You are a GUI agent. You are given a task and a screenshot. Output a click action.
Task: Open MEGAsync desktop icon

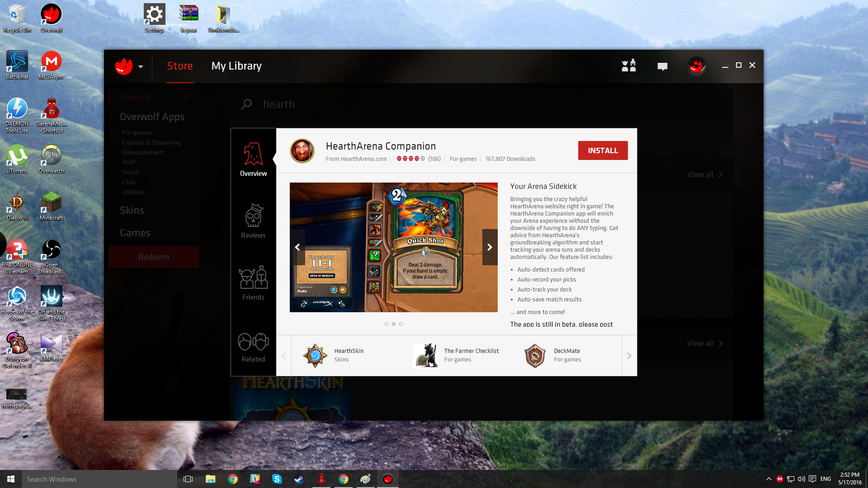tap(52, 65)
